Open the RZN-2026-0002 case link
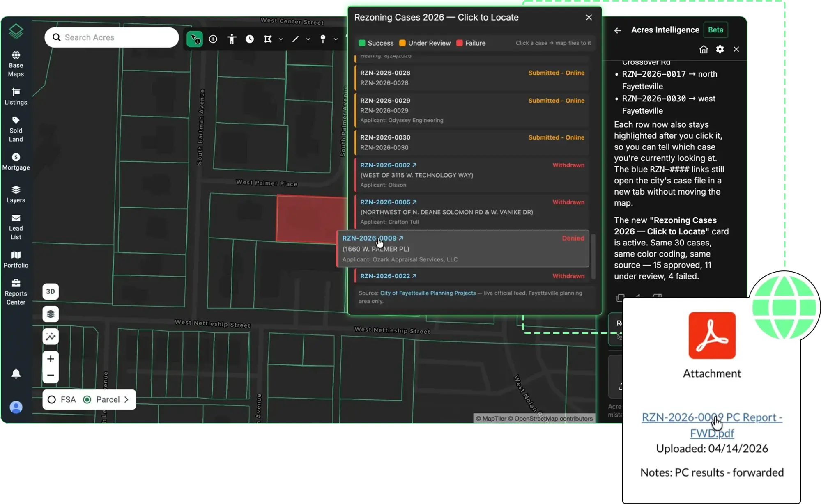Viewport: 821px width, 504px height. 388,165
